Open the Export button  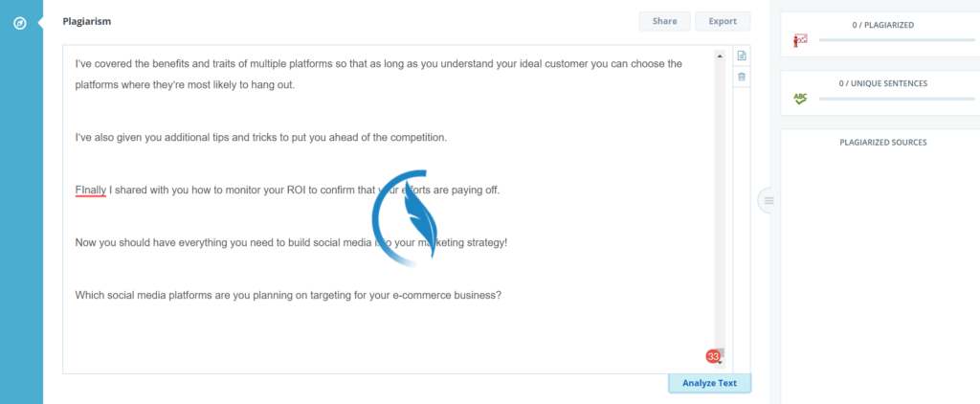coord(723,21)
